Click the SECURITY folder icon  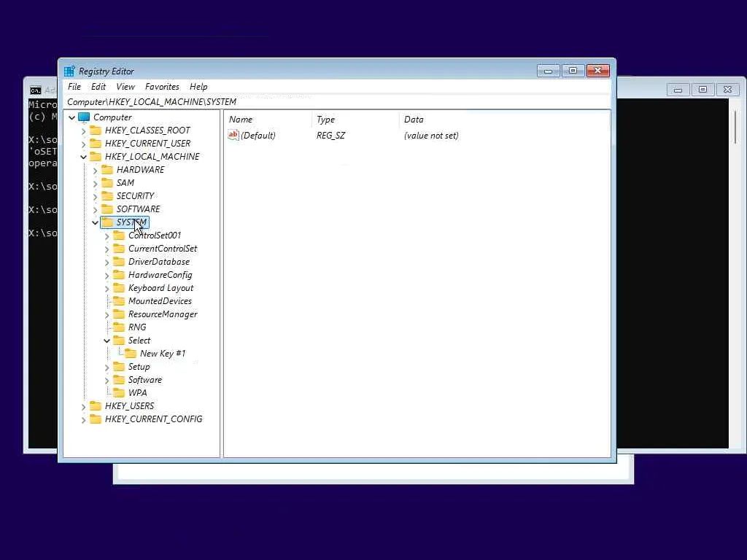pyautogui.click(x=108, y=195)
